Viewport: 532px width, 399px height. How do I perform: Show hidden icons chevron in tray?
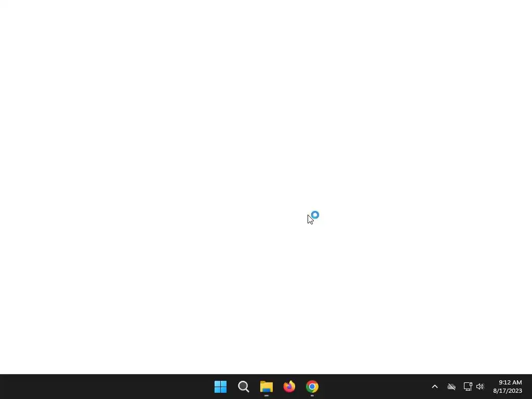coord(435,387)
